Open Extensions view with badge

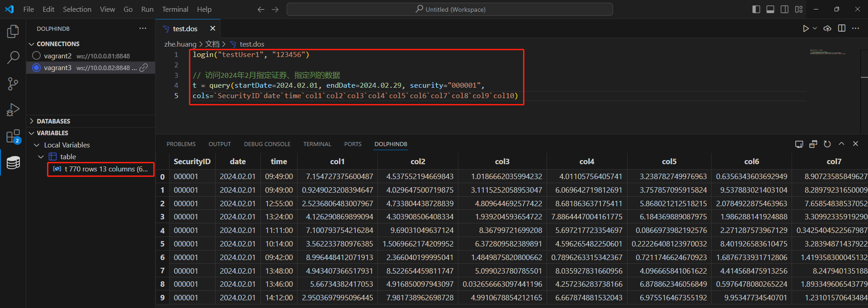click(x=13, y=136)
